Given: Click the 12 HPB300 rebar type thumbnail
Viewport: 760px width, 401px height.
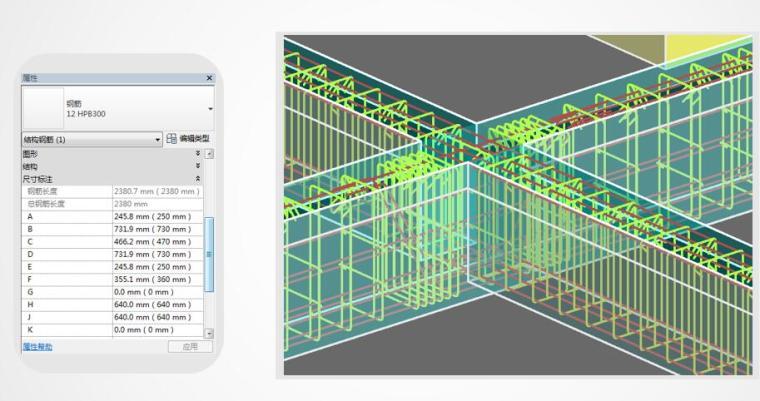Looking at the screenshot, I should coord(42,108).
